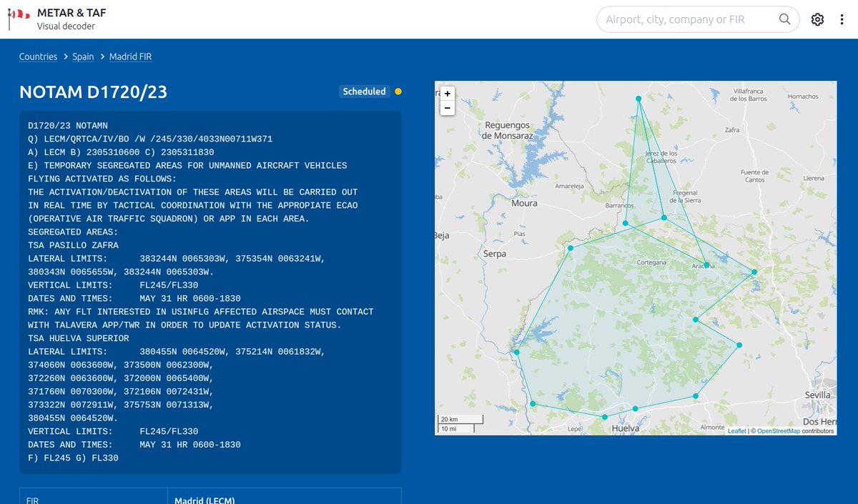Open the Spain breadcrumb link
The width and height of the screenshot is (858, 504).
pyautogui.click(x=83, y=56)
